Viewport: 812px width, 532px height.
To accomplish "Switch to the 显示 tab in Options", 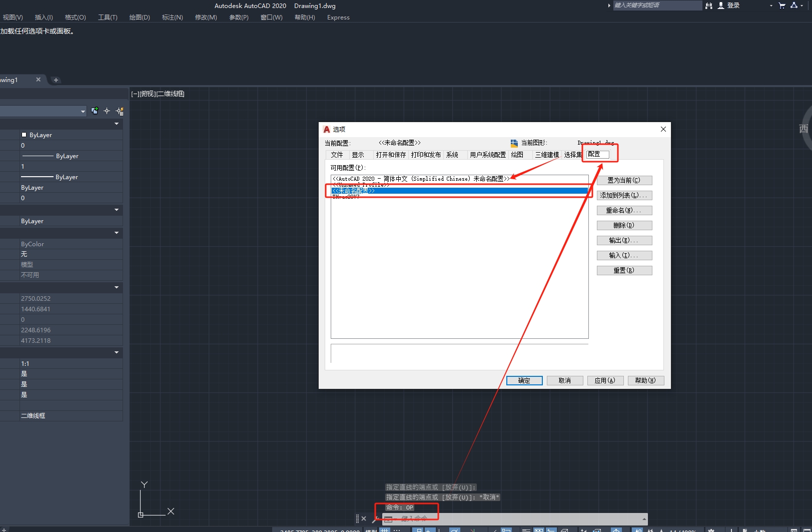I will 358,155.
